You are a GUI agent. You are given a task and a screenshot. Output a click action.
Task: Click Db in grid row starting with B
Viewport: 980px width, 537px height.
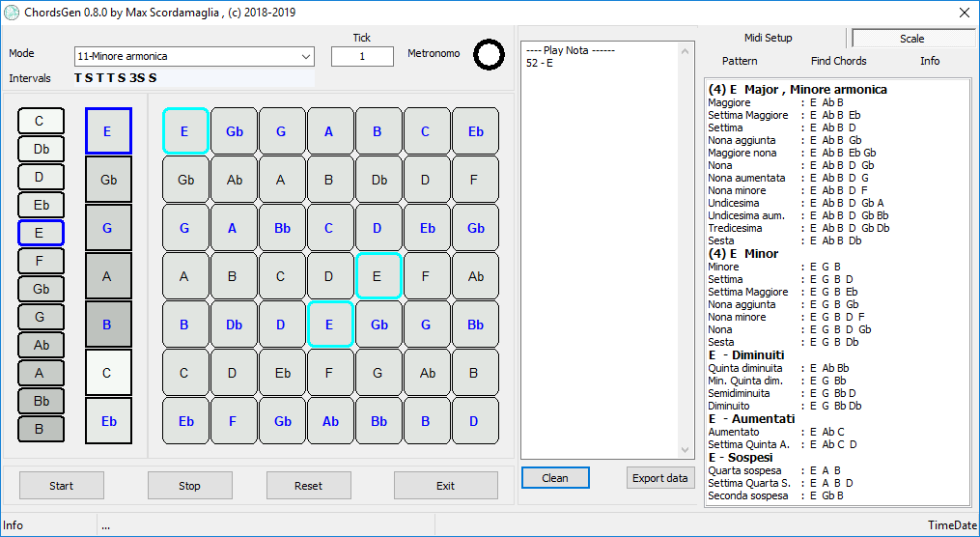pos(233,325)
